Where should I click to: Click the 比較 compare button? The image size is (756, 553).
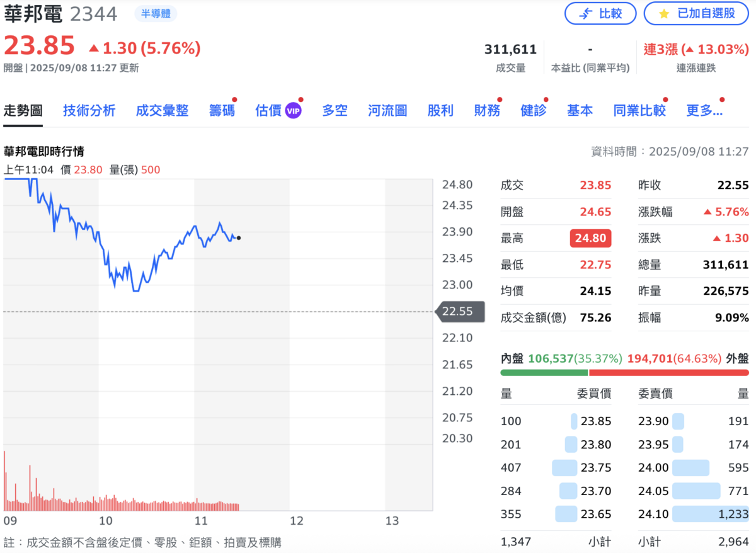pyautogui.click(x=600, y=13)
